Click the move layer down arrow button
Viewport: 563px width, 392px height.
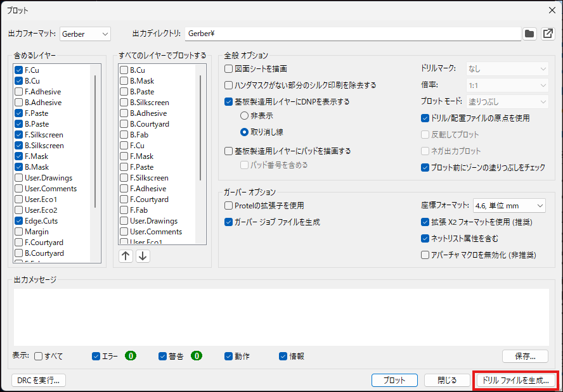[143, 256]
